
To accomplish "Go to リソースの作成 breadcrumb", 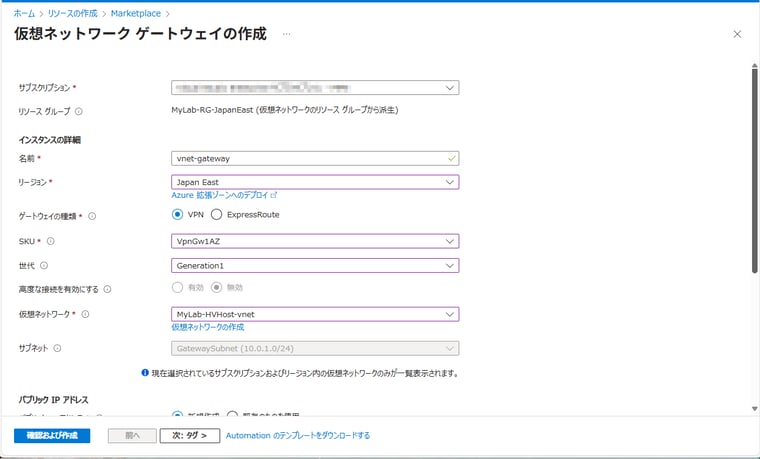I will click(73, 14).
